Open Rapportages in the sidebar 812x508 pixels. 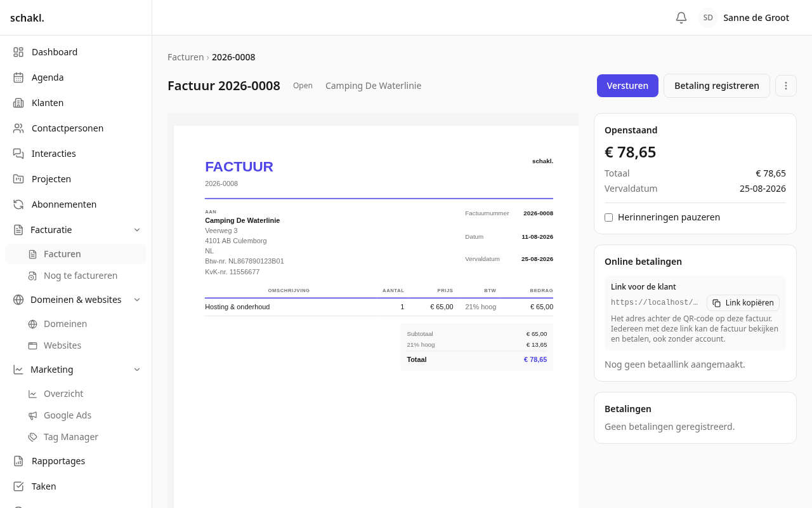(x=75, y=461)
